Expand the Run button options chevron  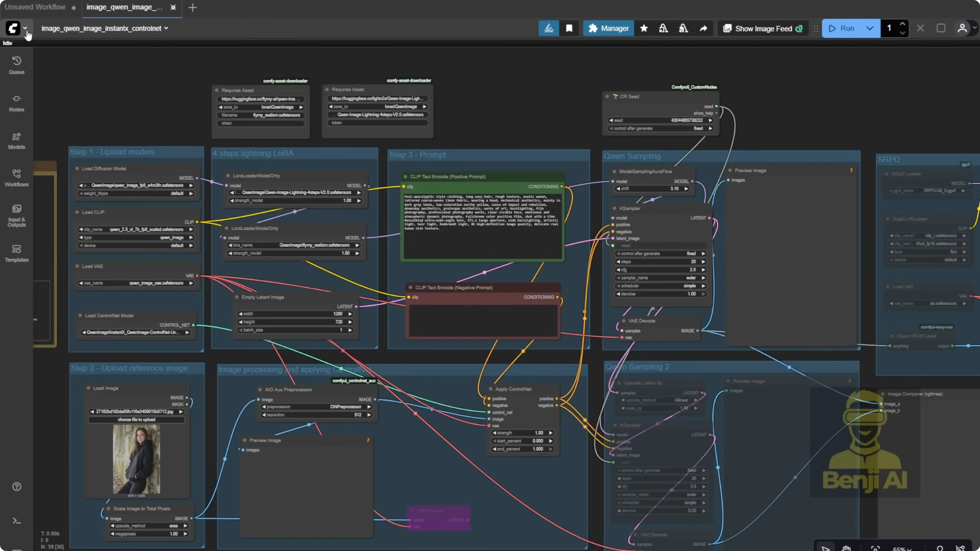pyautogui.click(x=869, y=28)
